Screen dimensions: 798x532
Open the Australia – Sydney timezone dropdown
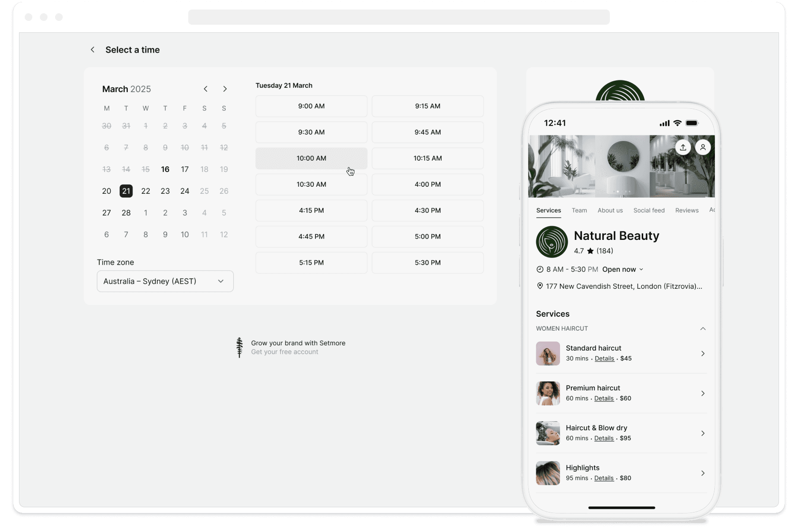click(x=165, y=281)
